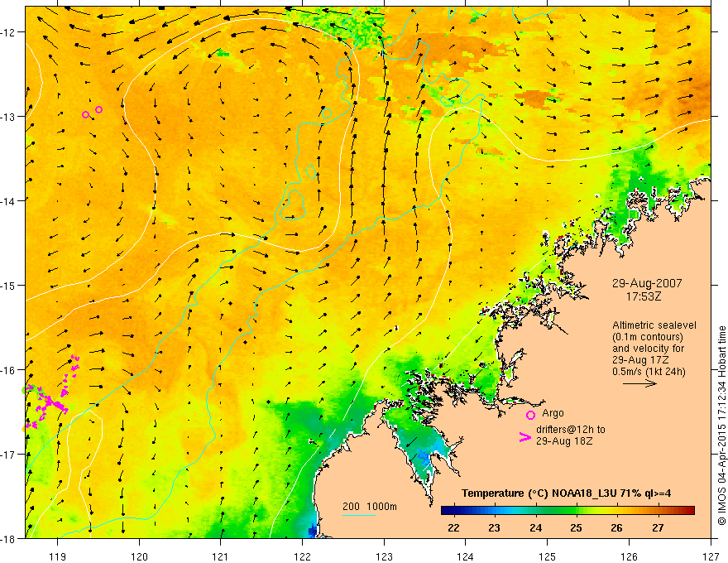This screenshot has height=563, width=728.
Task: Click the cyan 200 1000m depth contour line sample
Action: [359, 516]
